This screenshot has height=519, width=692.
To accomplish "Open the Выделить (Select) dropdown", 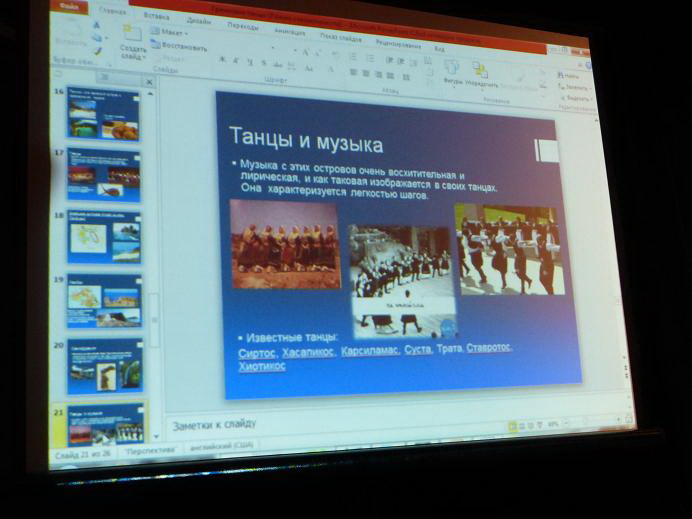I will [x=575, y=98].
